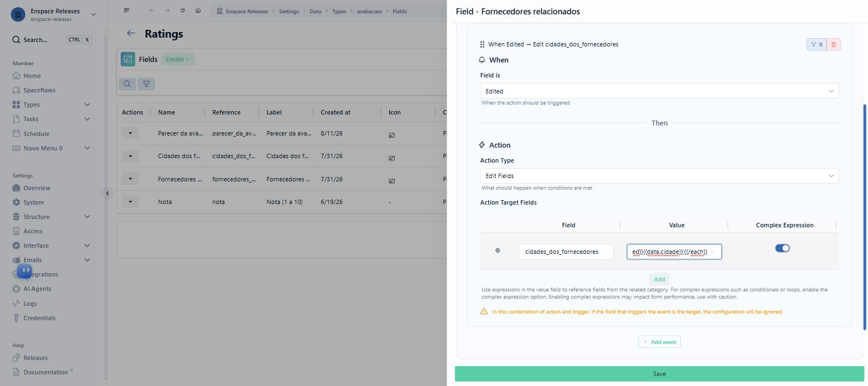Collapse the When Edited → Edit cidades_dos_fornecedores header
This screenshot has width=868, height=386.
[x=554, y=44]
